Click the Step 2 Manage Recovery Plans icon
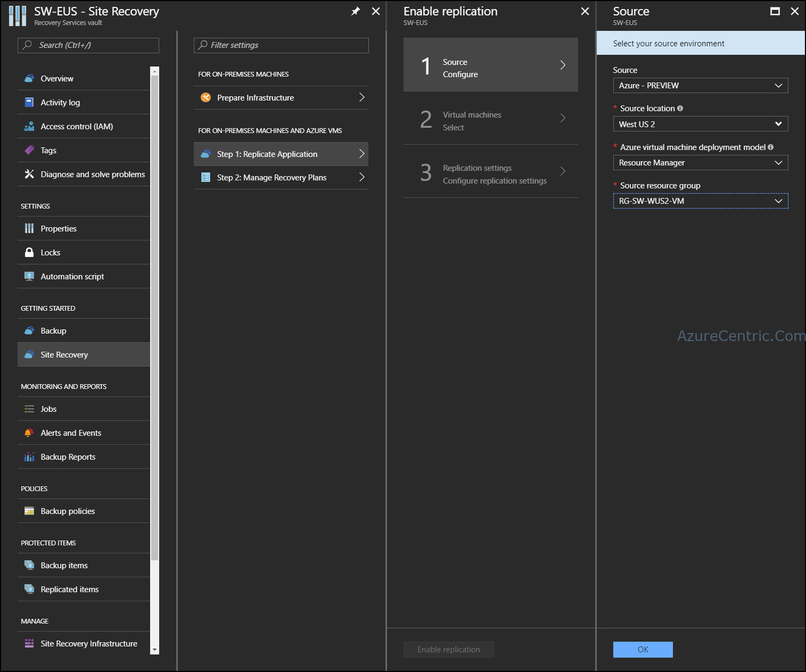Viewport: 806px width, 672px height. (205, 177)
